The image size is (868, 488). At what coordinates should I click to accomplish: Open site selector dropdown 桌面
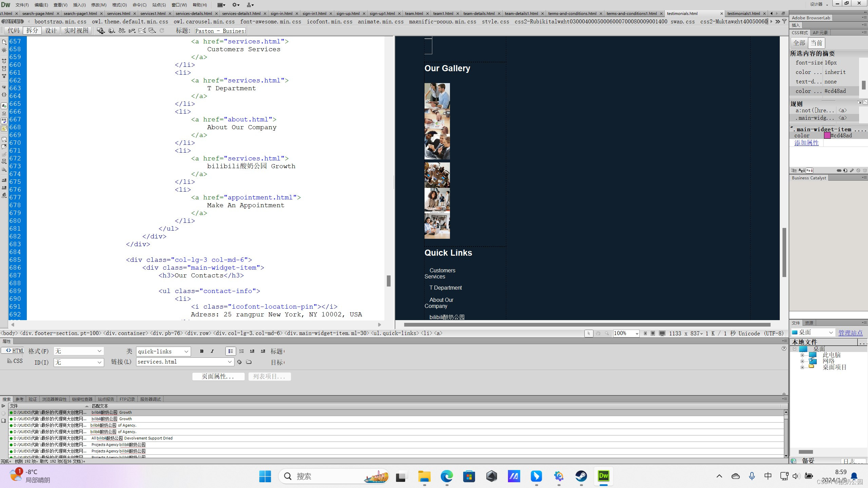pyautogui.click(x=813, y=332)
